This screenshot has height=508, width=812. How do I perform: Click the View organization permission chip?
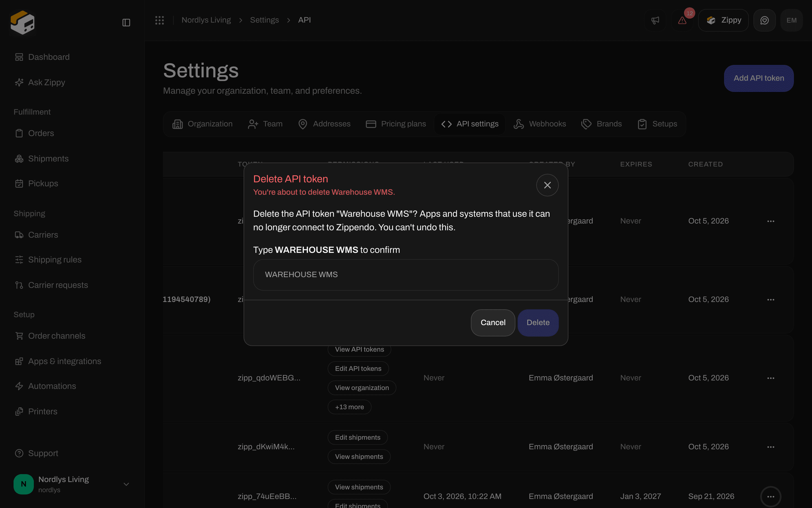[x=362, y=388]
